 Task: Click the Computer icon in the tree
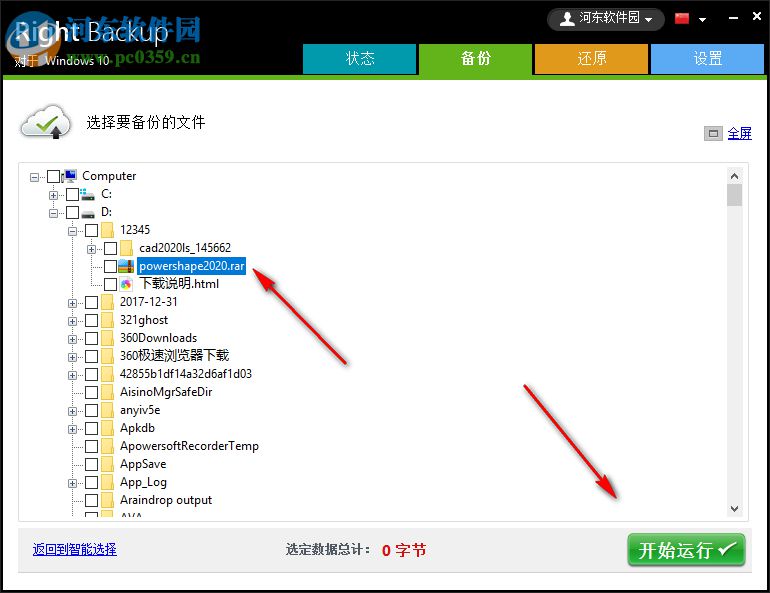pos(70,176)
